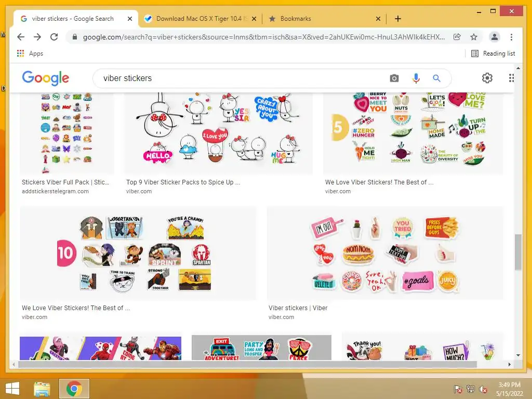Click the horizontal scroll right arrow

tap(509, 364)
